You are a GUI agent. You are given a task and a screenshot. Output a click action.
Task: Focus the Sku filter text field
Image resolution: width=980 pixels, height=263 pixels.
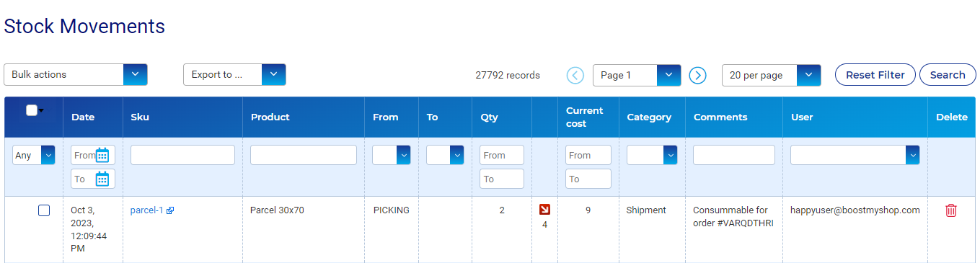(x=182, y=155)
